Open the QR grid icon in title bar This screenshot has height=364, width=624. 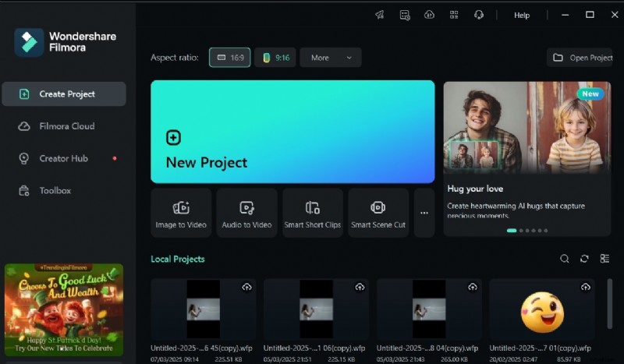(x=454, y=15)
